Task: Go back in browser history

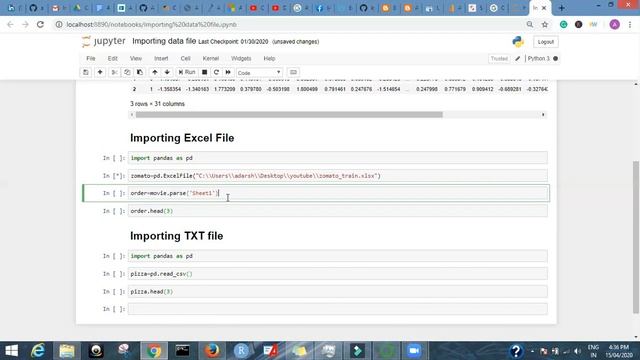Action: coord(10,24)
